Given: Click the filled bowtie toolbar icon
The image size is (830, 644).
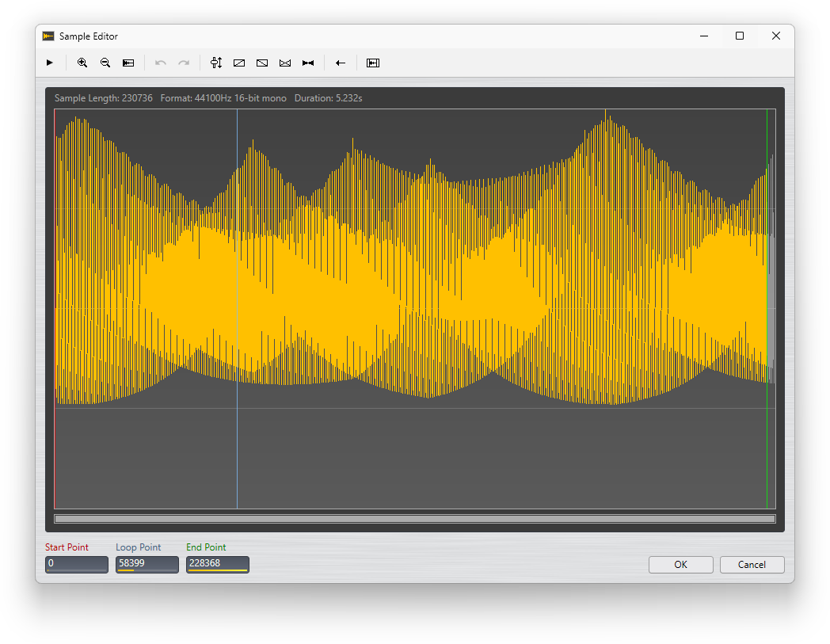Looking at the screenshot, I should (308, 63).
